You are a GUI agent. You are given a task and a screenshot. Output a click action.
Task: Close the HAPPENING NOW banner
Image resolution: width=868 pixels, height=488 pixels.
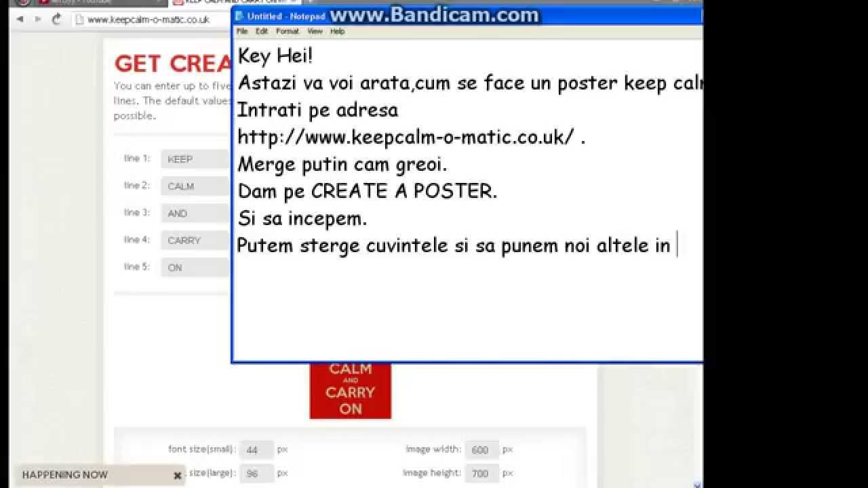(x=177, y=476)
